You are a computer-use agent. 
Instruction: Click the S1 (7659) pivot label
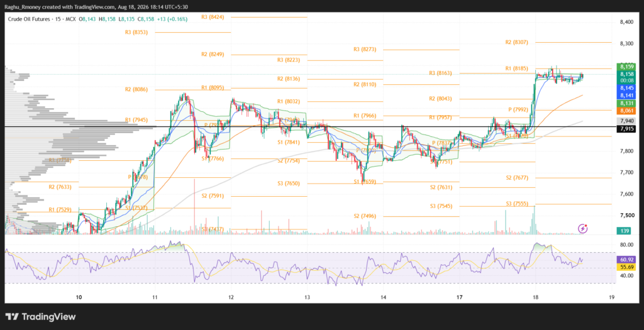point(365,182)
